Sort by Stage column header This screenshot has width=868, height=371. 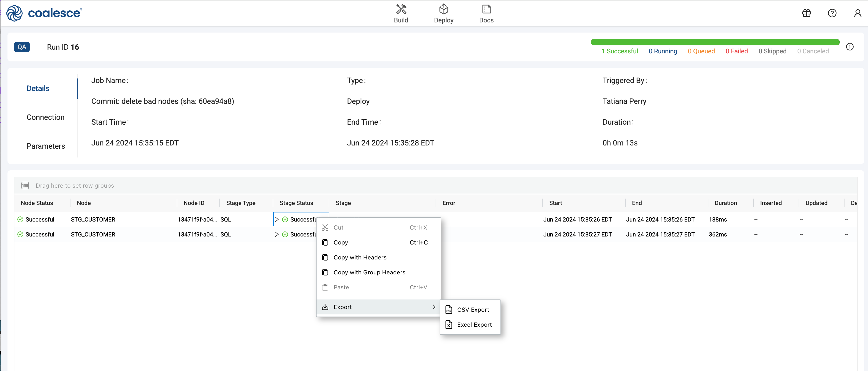(x=343, y=203)
